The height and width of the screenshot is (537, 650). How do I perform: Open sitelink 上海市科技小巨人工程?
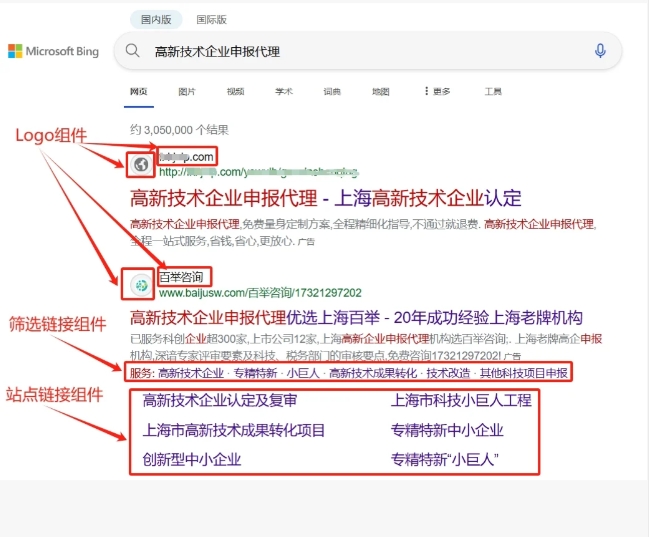tap(461, 400)
